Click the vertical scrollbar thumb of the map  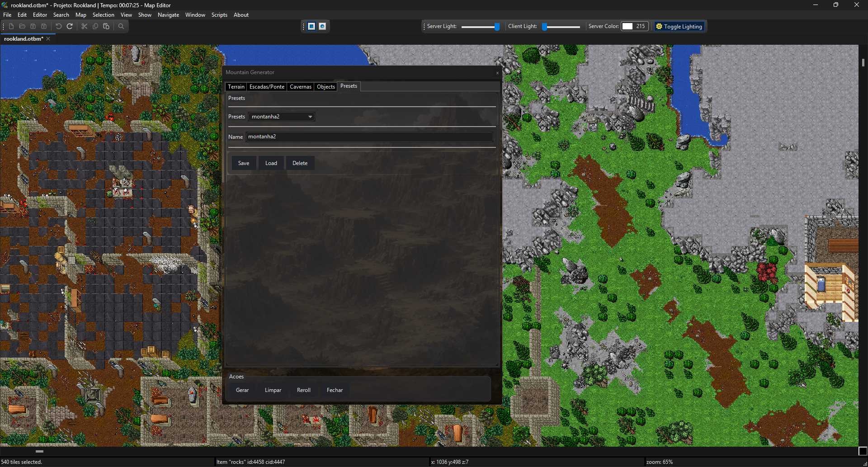click(863, 63)
